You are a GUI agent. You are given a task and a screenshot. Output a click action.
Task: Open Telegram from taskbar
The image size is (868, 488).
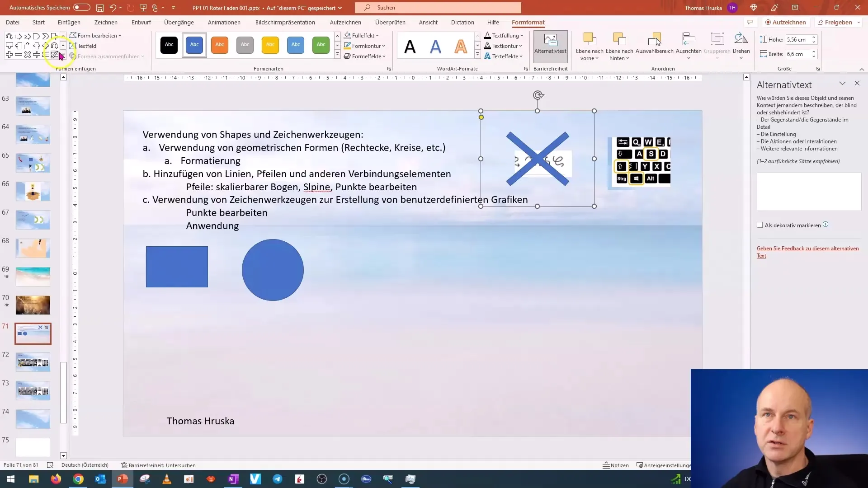(278, 479)
